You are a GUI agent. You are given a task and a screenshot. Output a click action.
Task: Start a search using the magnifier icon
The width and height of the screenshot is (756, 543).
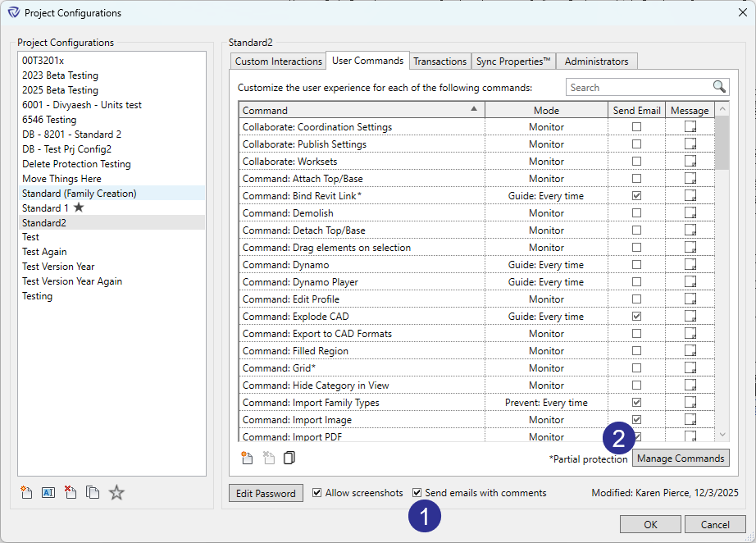[x=719, y=86]
